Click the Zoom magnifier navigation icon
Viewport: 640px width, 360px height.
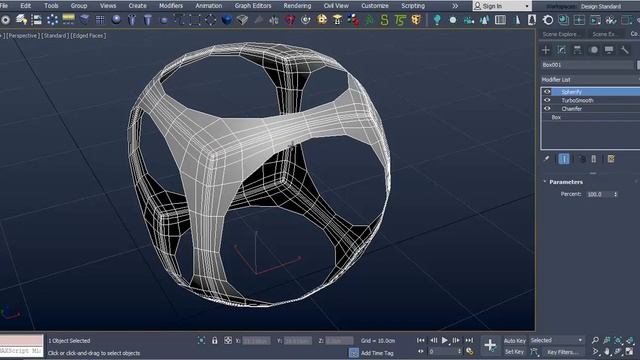point(596,340)
